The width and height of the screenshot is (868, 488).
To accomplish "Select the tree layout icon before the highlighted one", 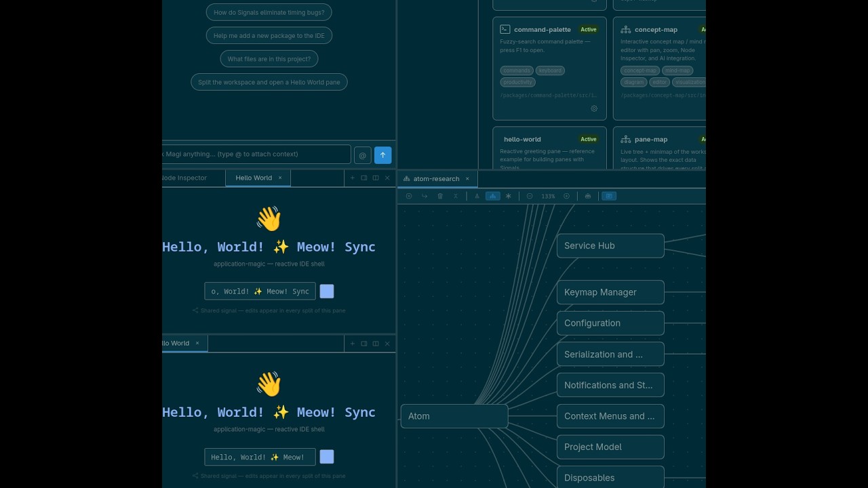I will tap(477, 196).
